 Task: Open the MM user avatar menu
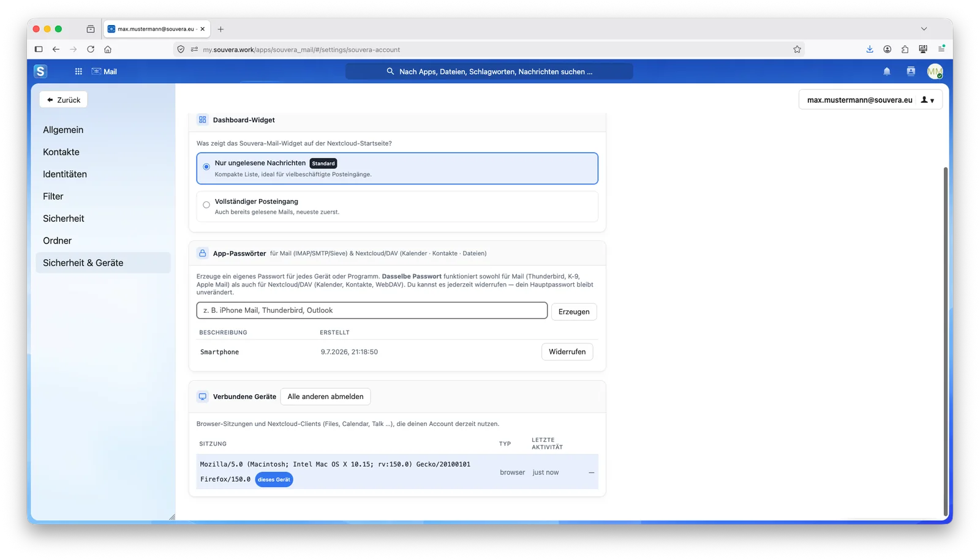coord(935,72)
